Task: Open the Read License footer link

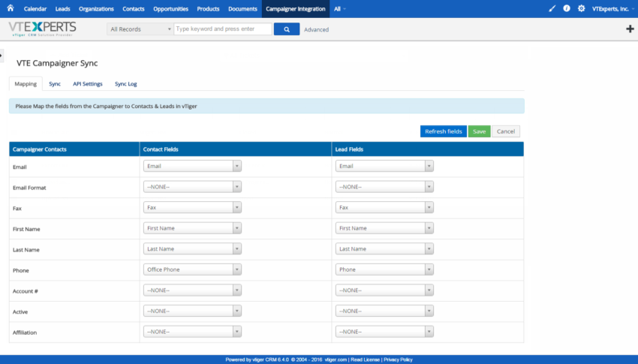Action: click(365, 359)
